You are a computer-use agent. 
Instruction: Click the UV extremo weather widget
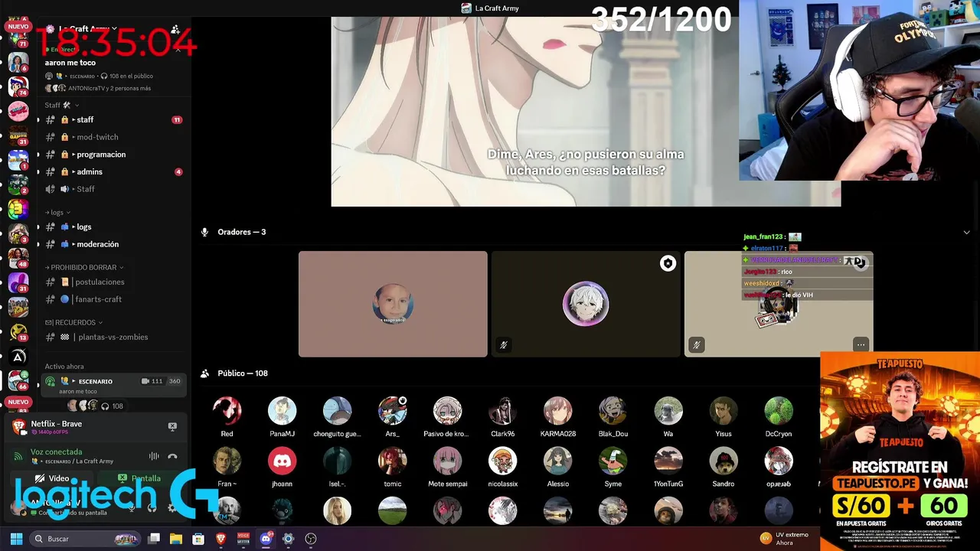coord(785,539)
